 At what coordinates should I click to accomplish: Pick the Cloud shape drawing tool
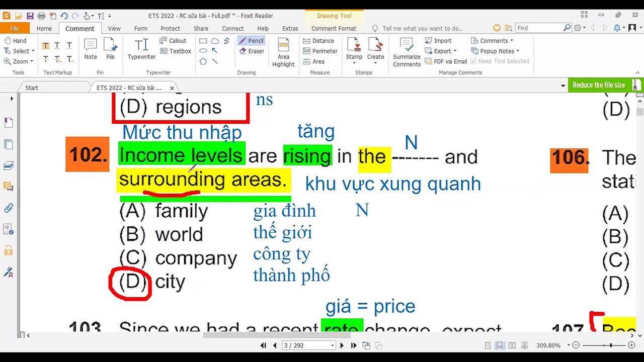click(215, 41)
